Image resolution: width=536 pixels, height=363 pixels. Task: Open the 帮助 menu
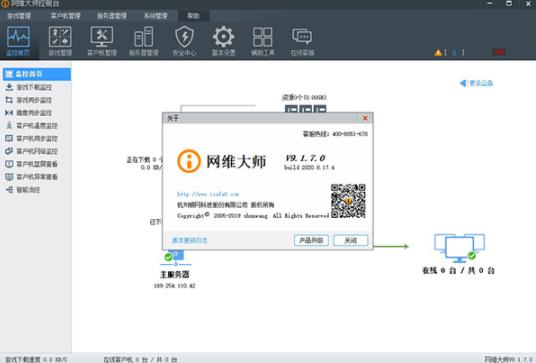(x=193, y=16)
